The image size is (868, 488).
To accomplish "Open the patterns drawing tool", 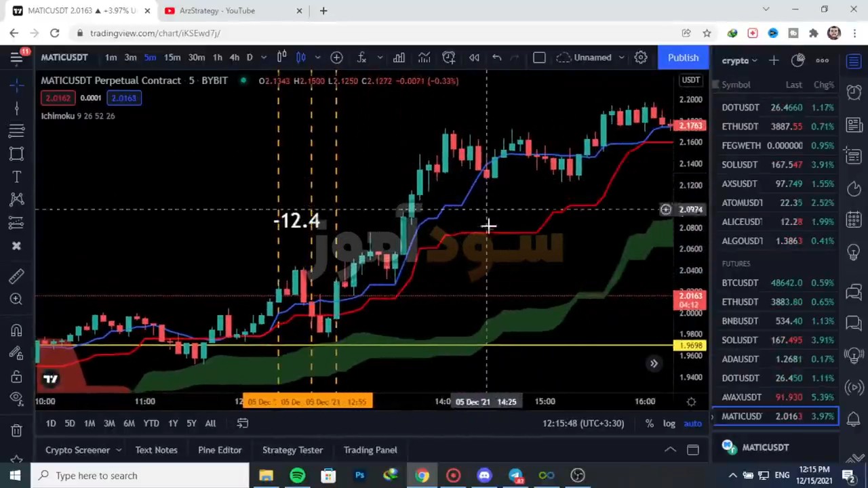I will point(17,199).
